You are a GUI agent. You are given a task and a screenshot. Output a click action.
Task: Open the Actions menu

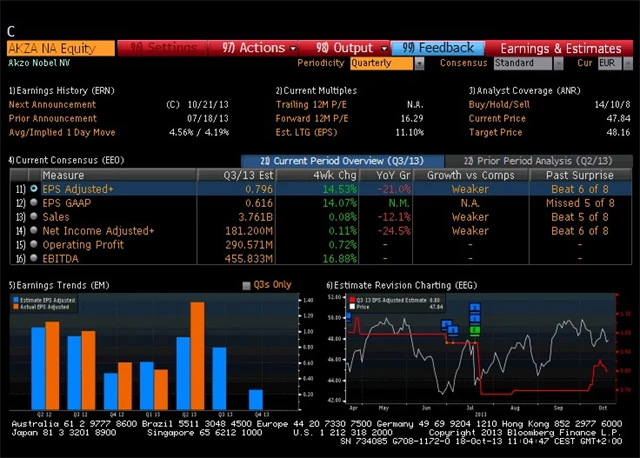tap(253, 48)
